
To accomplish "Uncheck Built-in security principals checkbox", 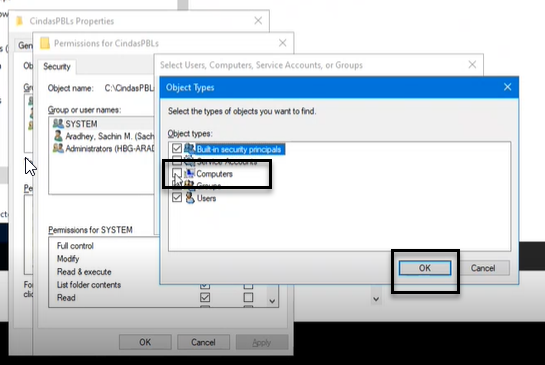I will tap(177, 148).
